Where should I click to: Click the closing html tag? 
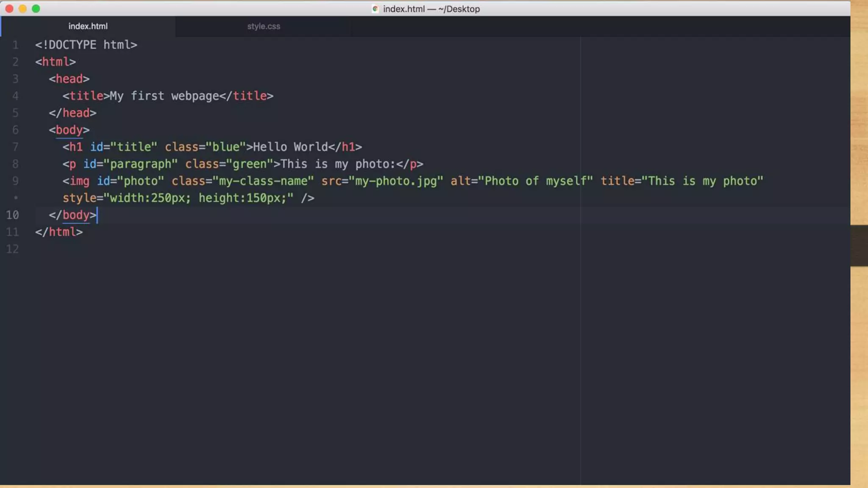pyautogui.click(x=59, y=232)
